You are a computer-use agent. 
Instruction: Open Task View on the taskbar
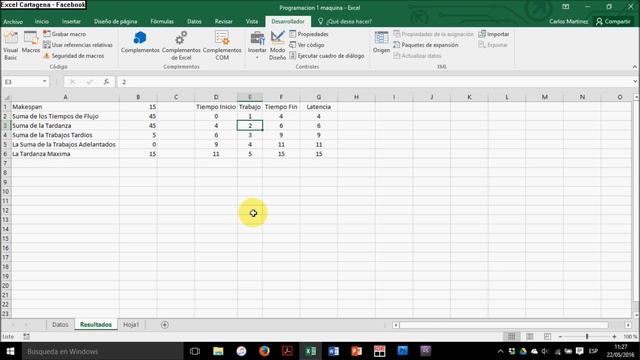(195, 351)
